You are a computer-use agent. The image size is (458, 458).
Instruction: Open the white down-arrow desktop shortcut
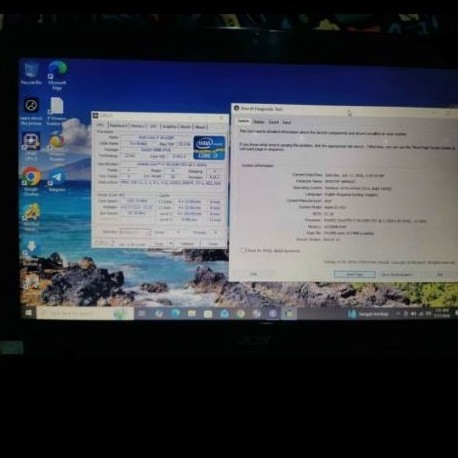pyautogui.click(x=31, y=249)
